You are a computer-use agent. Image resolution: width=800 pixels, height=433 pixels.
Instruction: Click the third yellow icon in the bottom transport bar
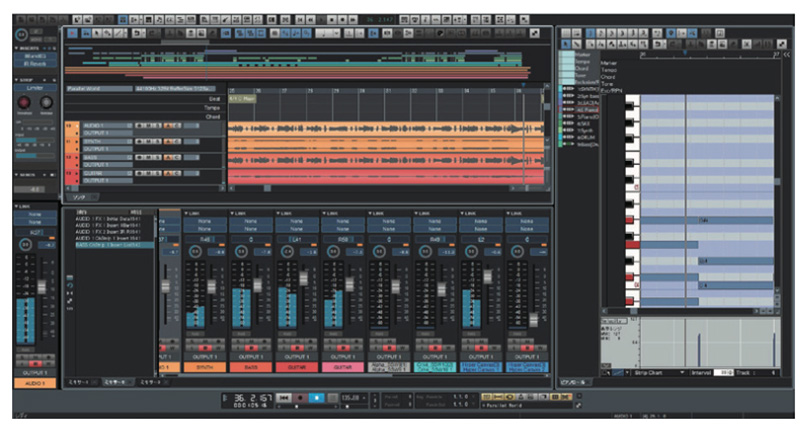[509, 396]
